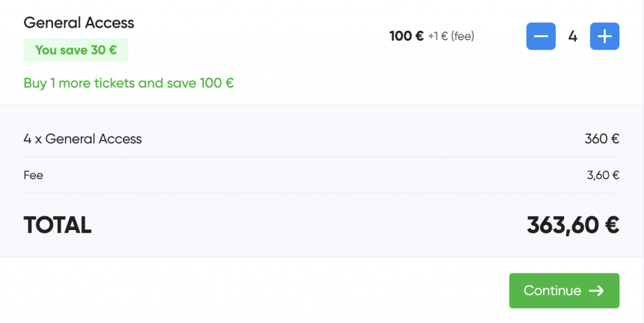The height and width of the screenshot is (323, 644).
Task: Click the white footer bar beside Continue
Action: [x=252, y=290]
